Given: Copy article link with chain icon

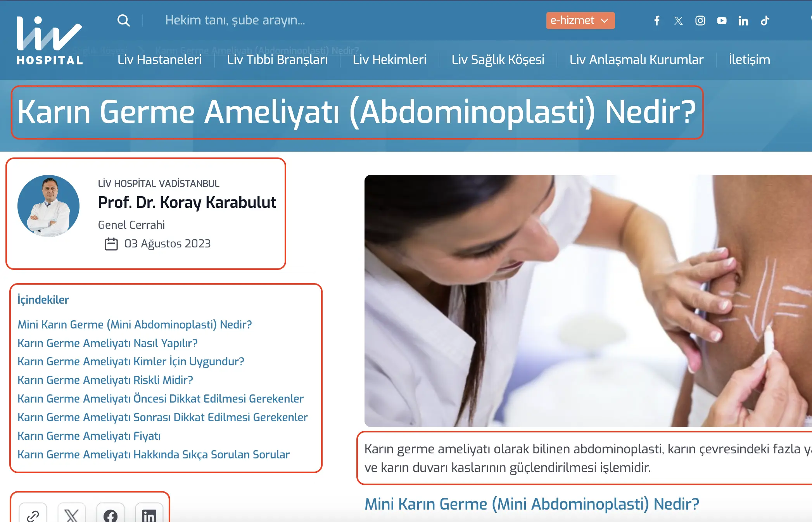Looking at the screenshot, I should (x=33, y=513).
